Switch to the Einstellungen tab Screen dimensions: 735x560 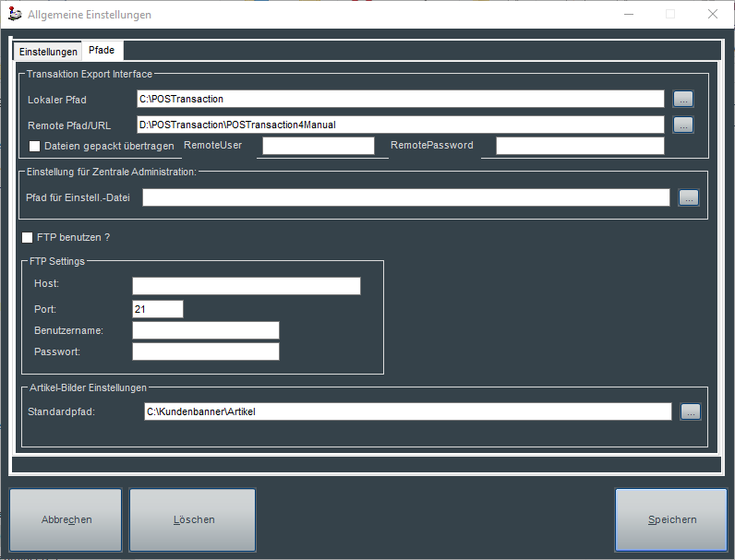tap(48, 52)
